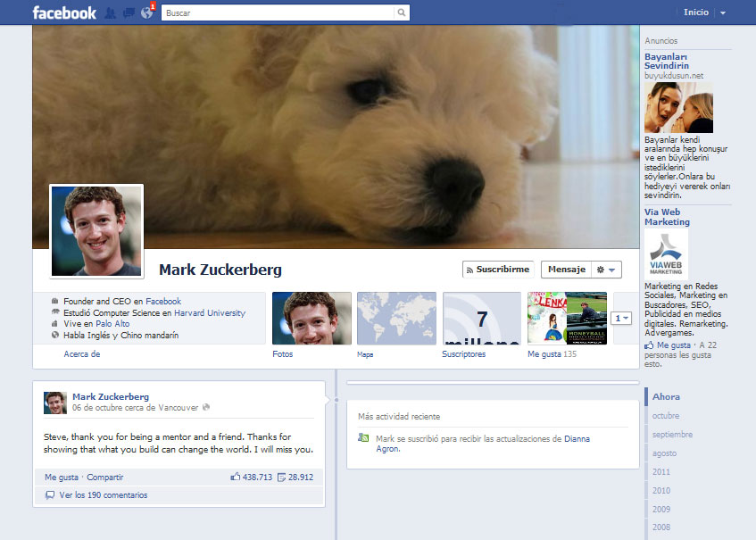Click the Suscriptores label
The height and width of the screenshot is (540, 756).
[x=464, y=353]
